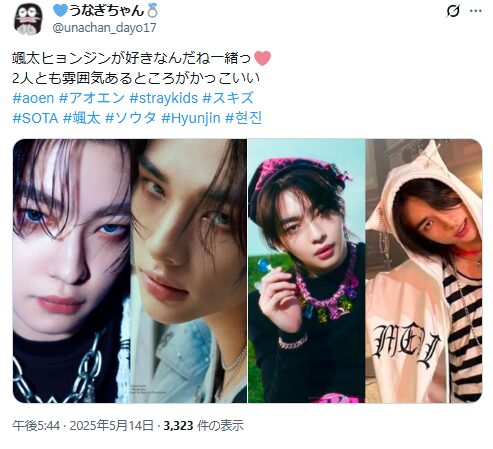View the lollipop and beret photo

[x=306, y=271]
